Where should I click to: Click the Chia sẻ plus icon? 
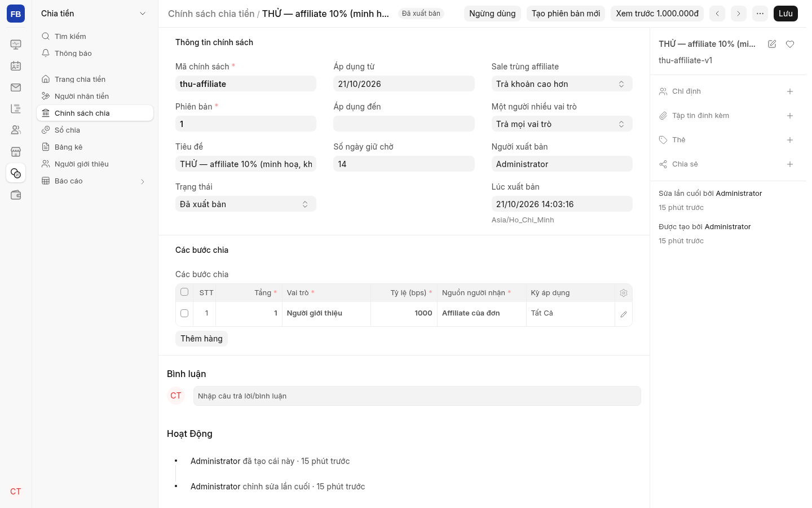click(x=790, y=164)
